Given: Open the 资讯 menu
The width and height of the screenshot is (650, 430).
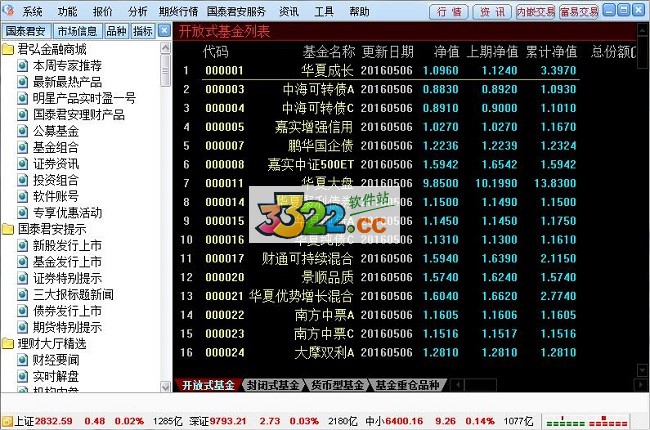Looking at the screenshot, I should [289, 12].
